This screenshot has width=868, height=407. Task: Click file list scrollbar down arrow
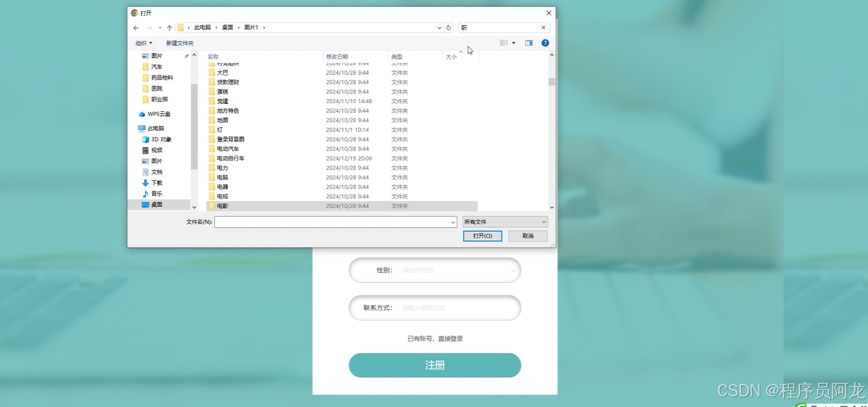pos(552,208)
